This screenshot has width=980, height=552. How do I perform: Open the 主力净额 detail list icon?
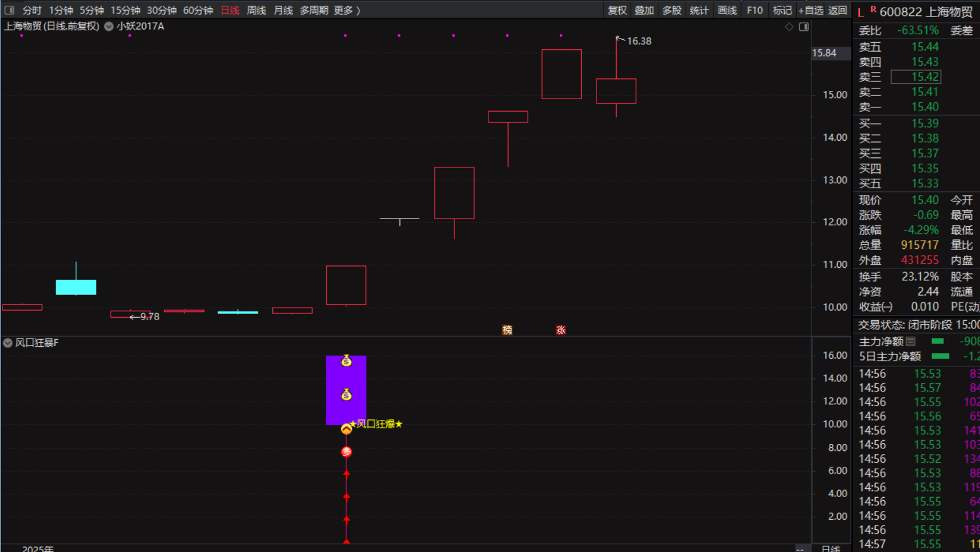[x=910, y=342]
